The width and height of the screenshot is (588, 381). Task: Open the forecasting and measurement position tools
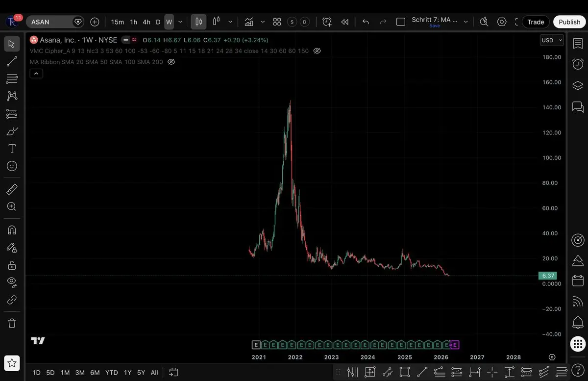click(x=12, y=114)
